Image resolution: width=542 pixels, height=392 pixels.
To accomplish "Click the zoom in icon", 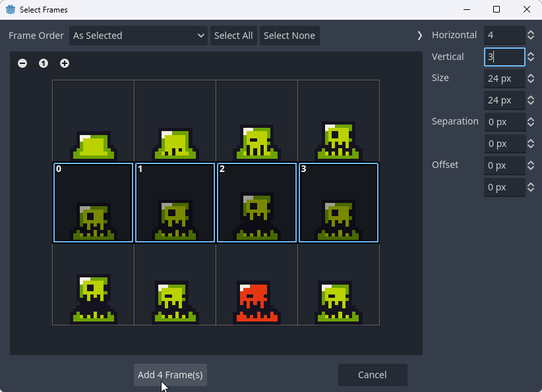I will pyautogui.click(x=64, y=63).
